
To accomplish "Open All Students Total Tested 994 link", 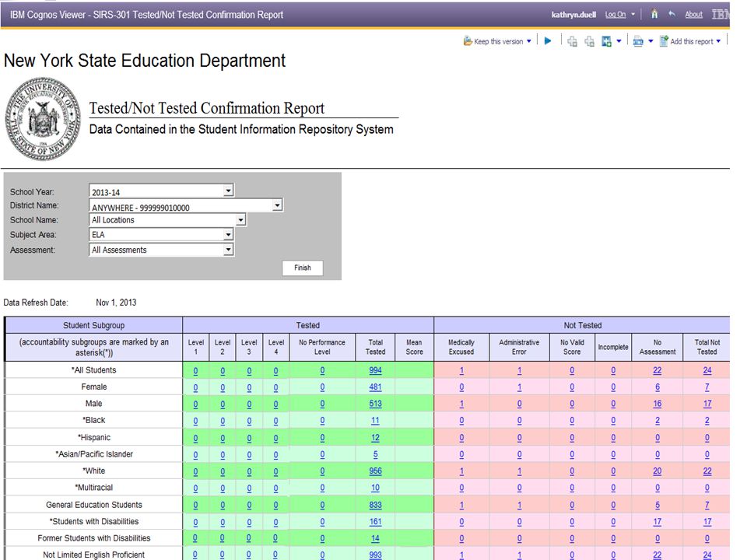I will tap(375, 370).
